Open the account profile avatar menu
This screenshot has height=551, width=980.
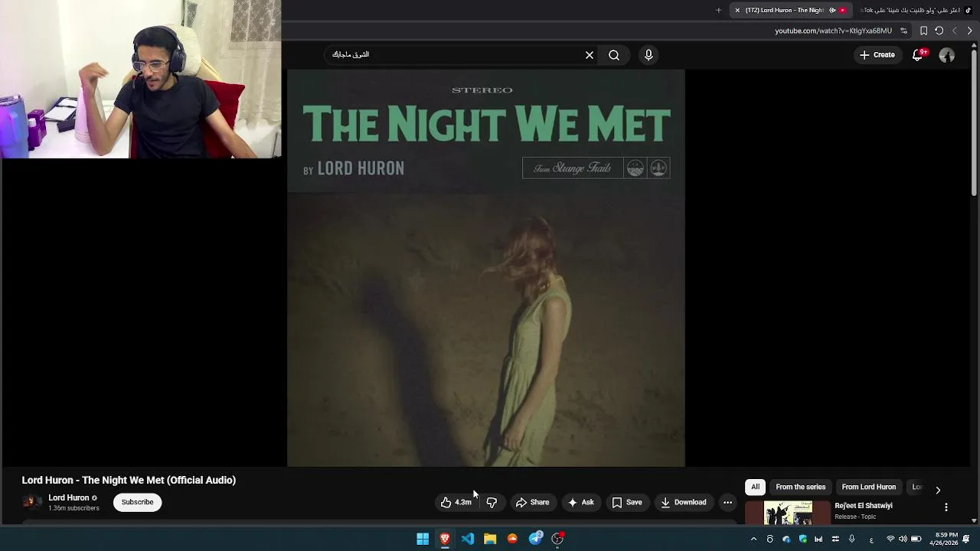(947, 55)
